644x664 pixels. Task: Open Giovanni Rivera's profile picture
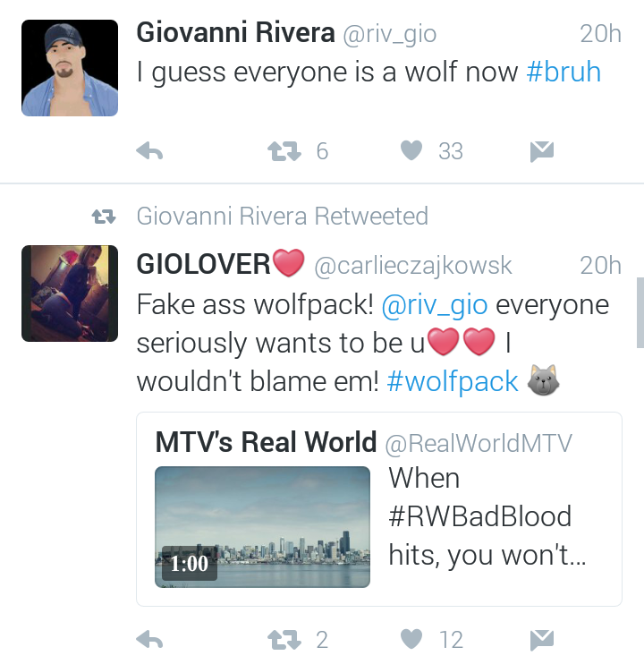click(70, 68)
